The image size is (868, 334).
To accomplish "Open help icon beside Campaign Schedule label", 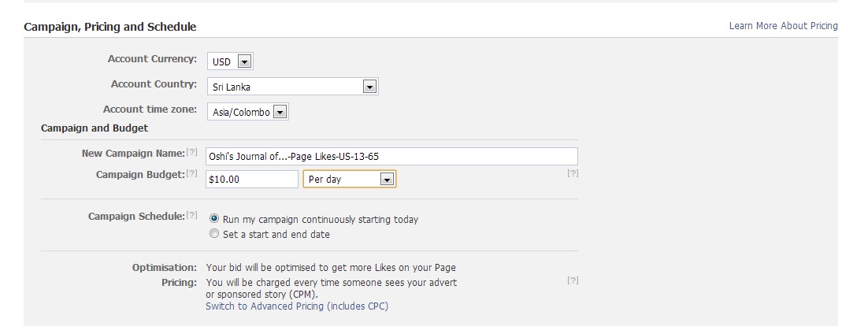I will [x=191, y=216].
